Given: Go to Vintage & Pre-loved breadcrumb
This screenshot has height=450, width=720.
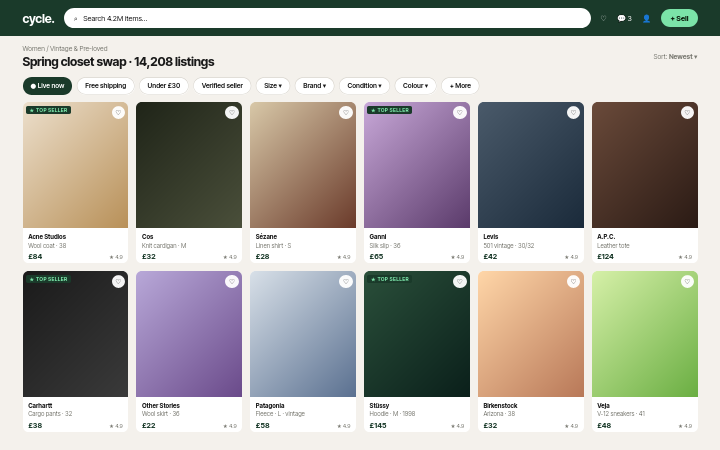Looking at the screenshot, I should pos(79,49).
